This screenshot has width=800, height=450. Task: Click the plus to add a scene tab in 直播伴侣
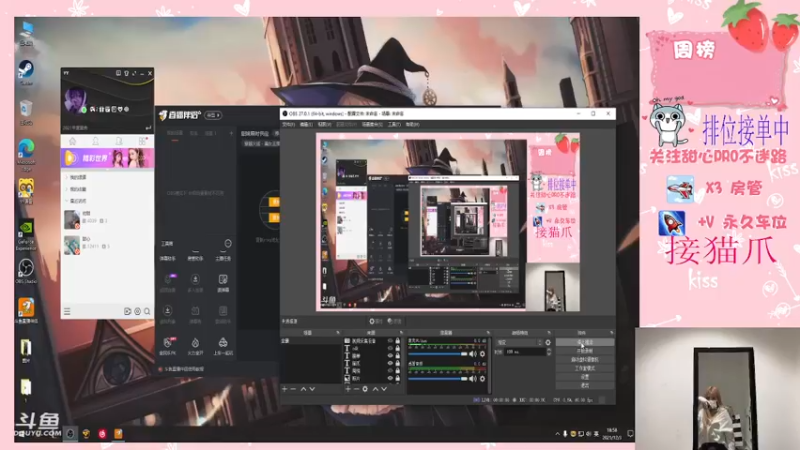coord(231,133)
